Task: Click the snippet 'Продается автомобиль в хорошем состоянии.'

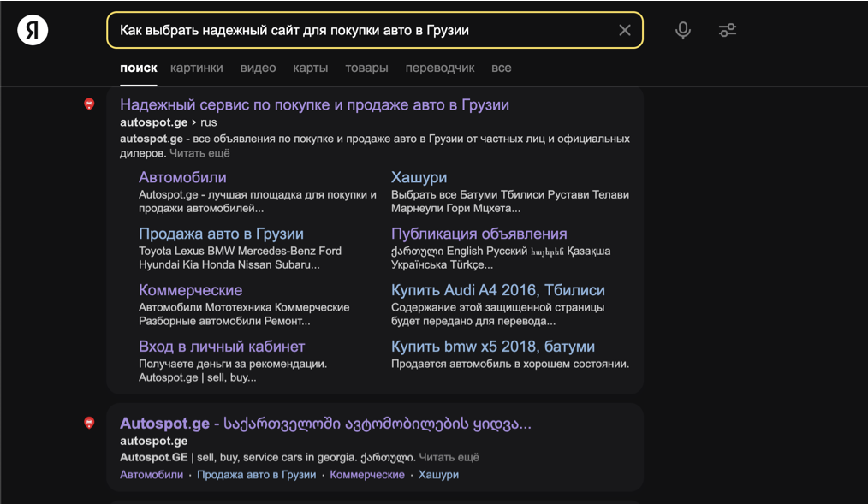Action: pos(510,364)
